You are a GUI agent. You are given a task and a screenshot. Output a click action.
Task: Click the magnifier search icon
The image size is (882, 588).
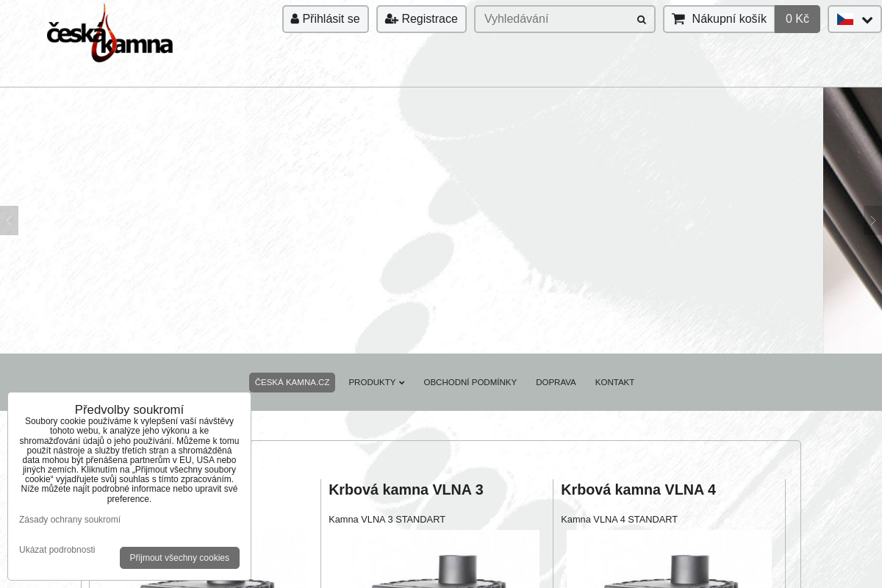642,20
